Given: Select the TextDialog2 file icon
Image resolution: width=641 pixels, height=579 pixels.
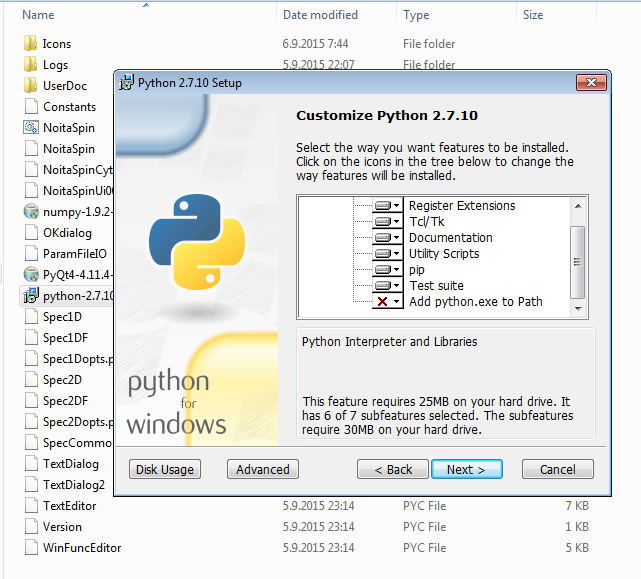Looking at the screenshot, I should 31,485.
